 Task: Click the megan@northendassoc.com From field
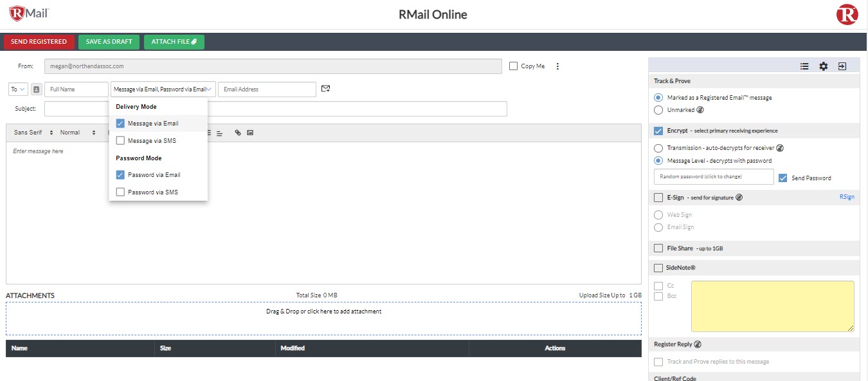(x=273, y=66)
